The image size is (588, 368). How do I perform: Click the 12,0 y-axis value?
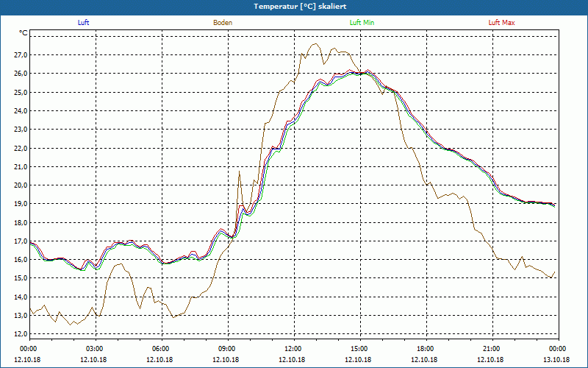(21, 334)
